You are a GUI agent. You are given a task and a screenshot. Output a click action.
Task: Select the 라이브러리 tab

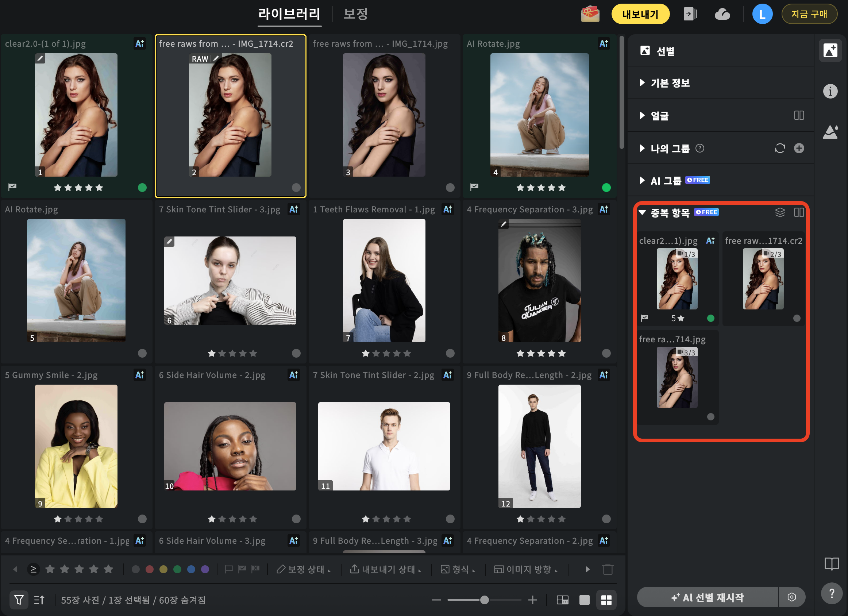coord(289,14)
